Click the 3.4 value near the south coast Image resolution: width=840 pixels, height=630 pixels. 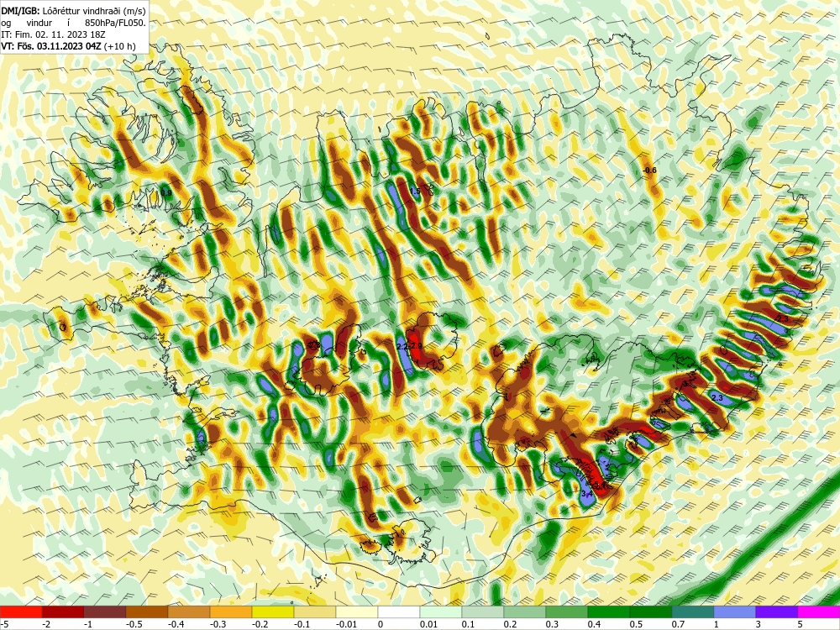586,493
